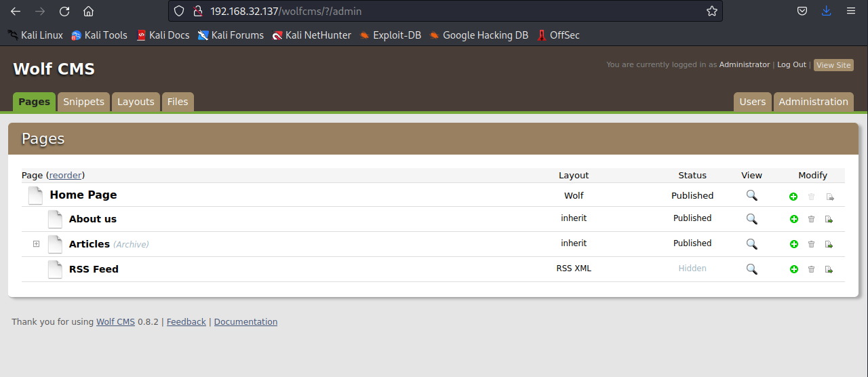Open the Documentation link
Screen dimensions: 868x377
coord(245,322)
